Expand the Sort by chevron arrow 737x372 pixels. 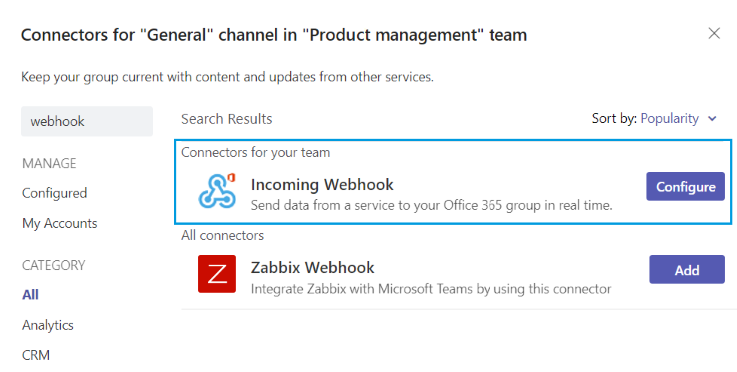pyautogui.click(x=712, y=119)
